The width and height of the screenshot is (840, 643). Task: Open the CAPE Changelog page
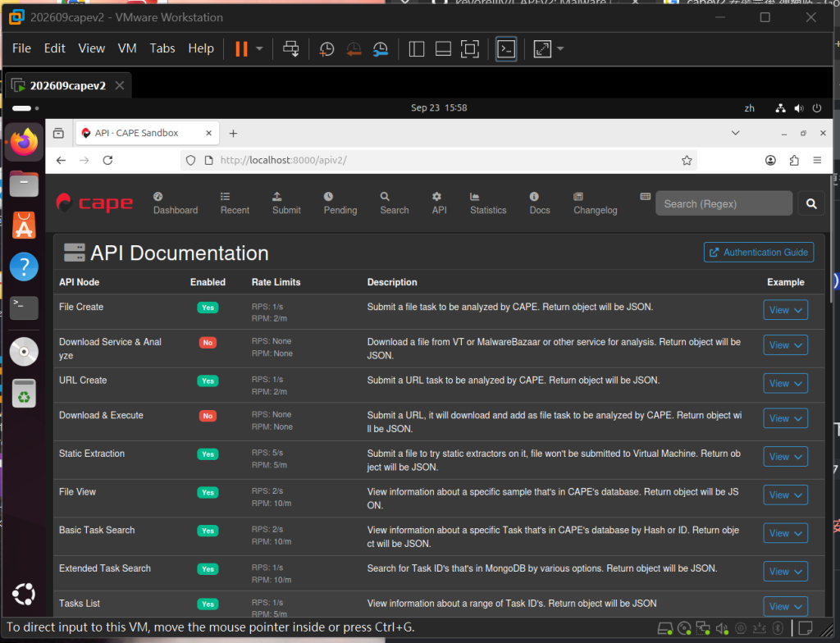coord(596,203)
